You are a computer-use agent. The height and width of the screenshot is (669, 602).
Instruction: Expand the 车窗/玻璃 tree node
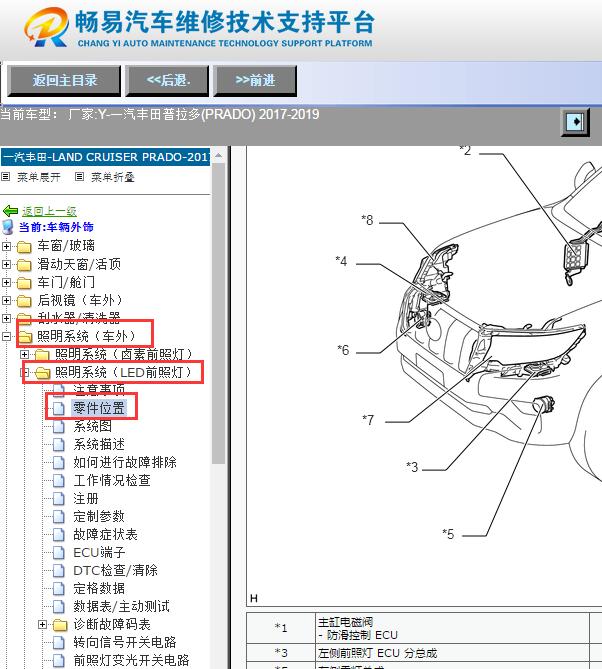pos(6,246)
